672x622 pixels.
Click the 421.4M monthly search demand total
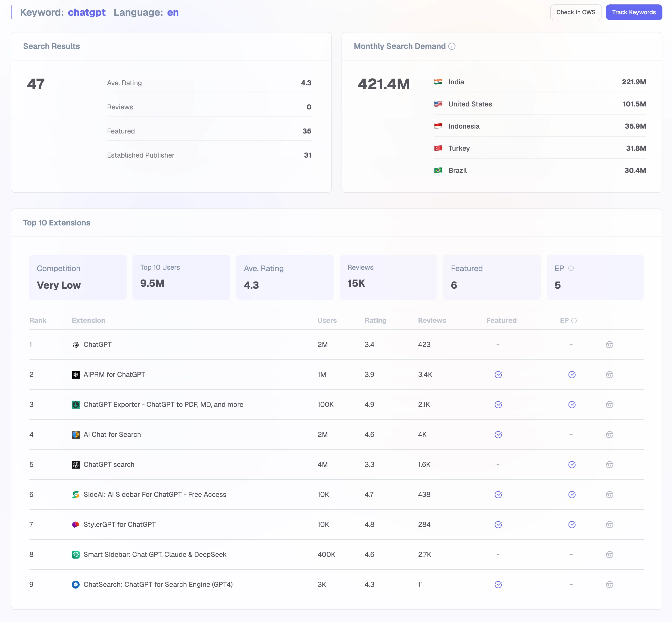point(384,84)
